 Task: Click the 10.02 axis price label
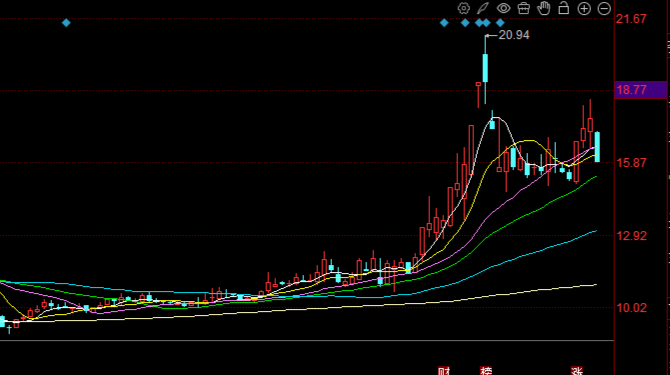click(631, 308)
